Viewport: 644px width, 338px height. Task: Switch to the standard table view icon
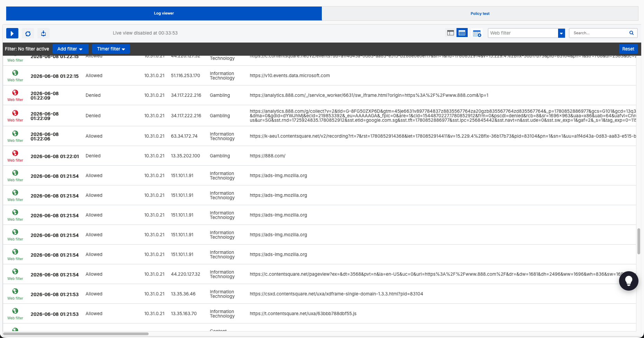tap(450, 33)
